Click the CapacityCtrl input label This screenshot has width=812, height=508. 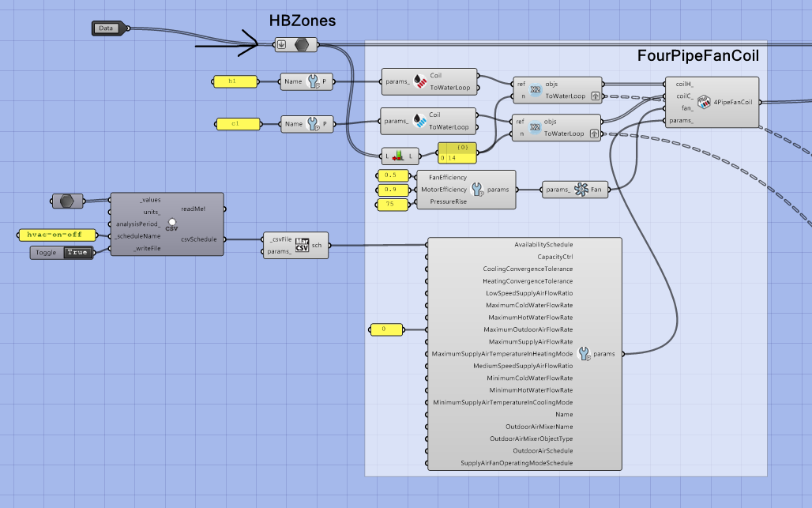(x=555, y=257)
